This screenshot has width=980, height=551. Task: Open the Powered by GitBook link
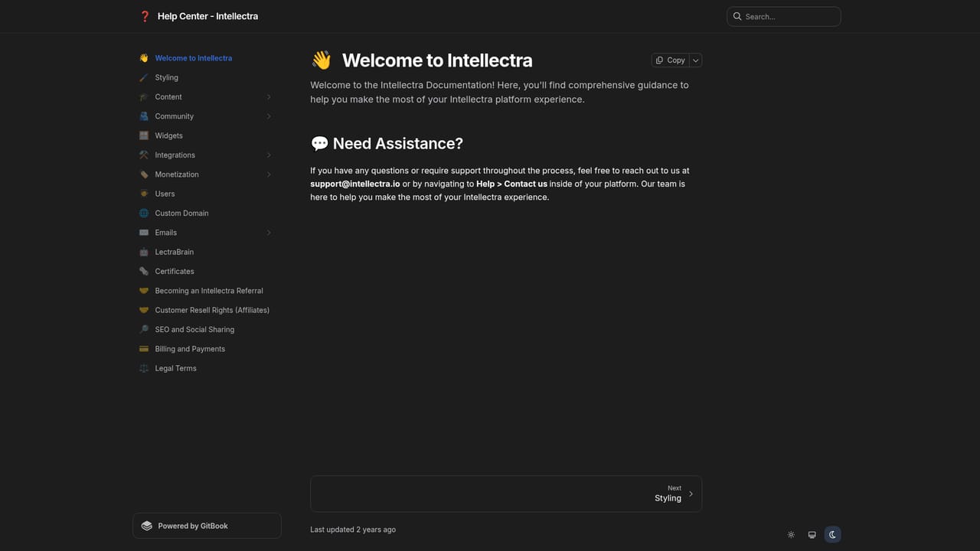pyautogui.click(x=207, y=526)
